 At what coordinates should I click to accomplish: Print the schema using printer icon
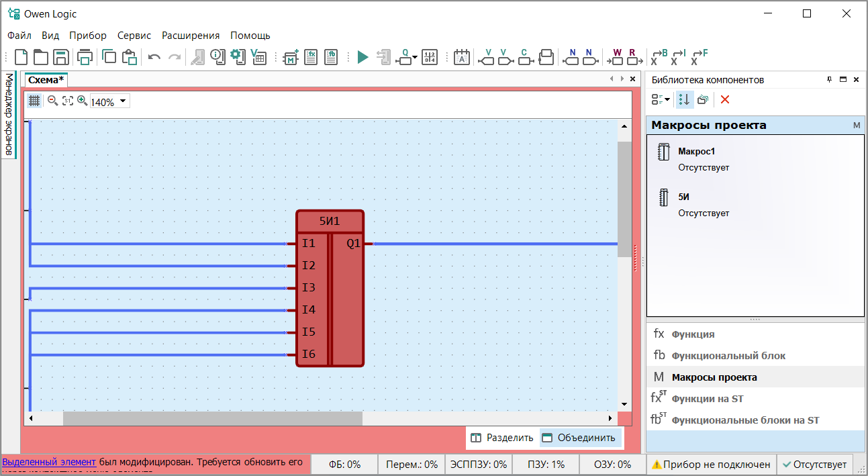pyautogui.click(x=85, y=58)
